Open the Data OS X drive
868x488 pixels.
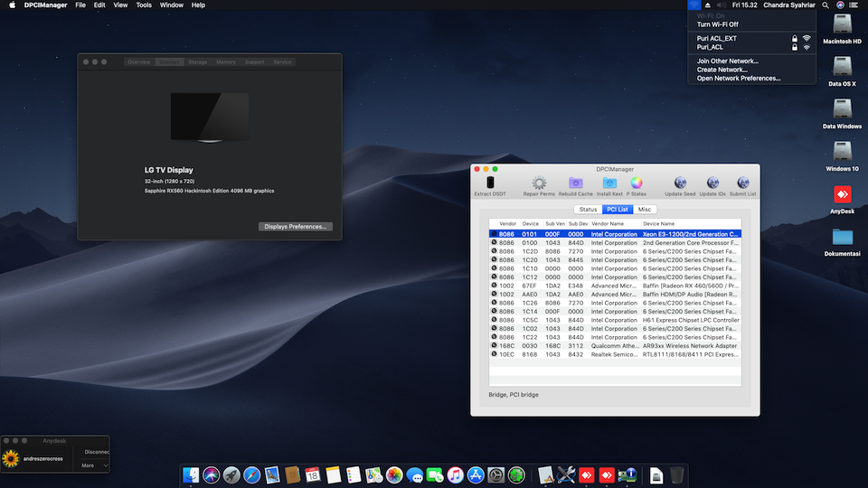(842, 68)
